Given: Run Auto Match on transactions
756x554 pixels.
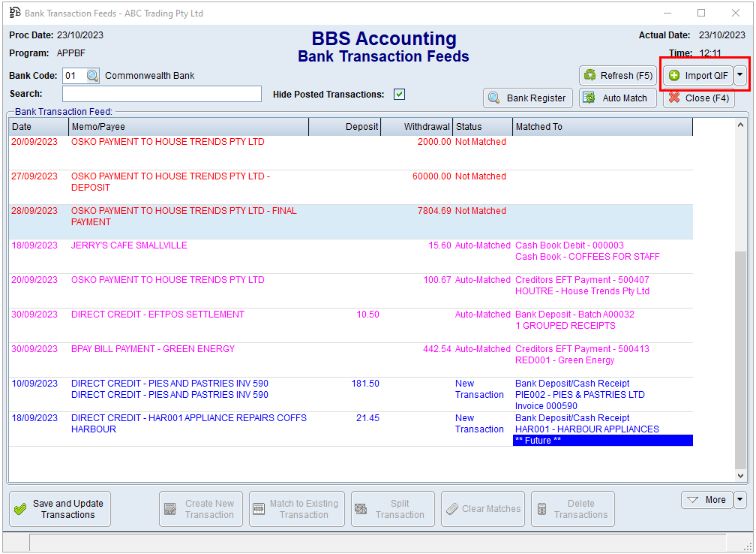Looking at the screenshot, I should pyautogui.click(x=618, y=98).
